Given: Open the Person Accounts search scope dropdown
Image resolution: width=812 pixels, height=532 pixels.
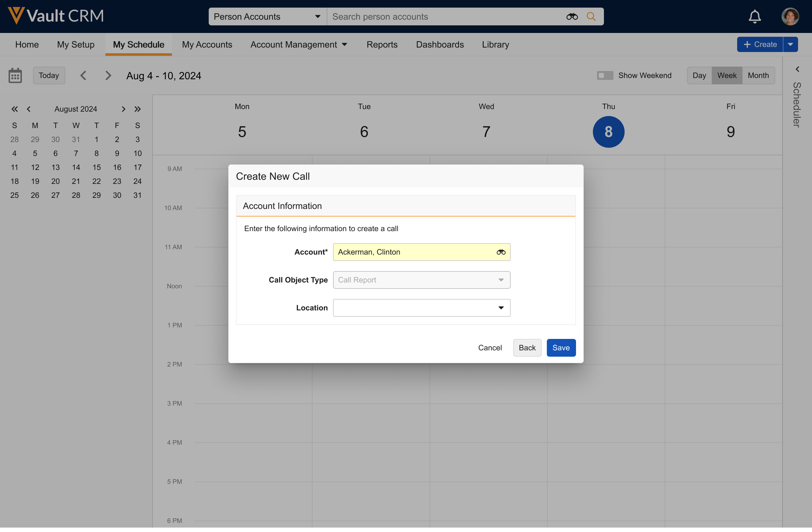Looking at the screenshot, I should click(267, 16).
